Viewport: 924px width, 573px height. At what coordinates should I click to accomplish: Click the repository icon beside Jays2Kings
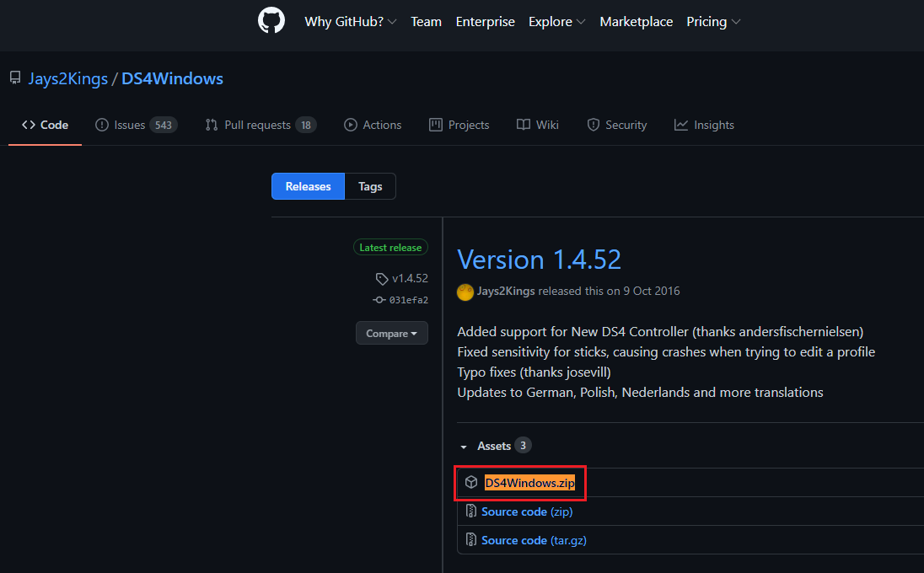point(15,78)
